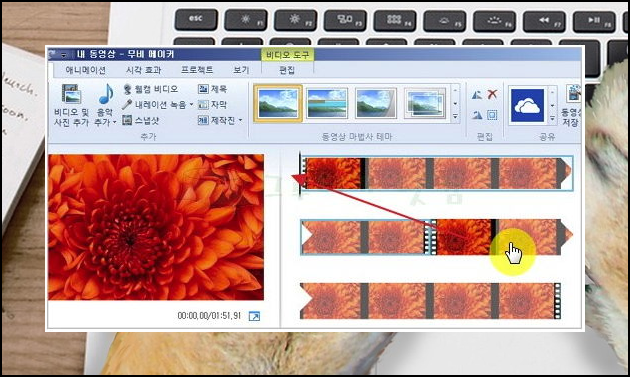630x377 pixels.
Task: Click the window title 내 동영상 - 무비 메이커
Action: pyautogui.click(x=125, y=54)
